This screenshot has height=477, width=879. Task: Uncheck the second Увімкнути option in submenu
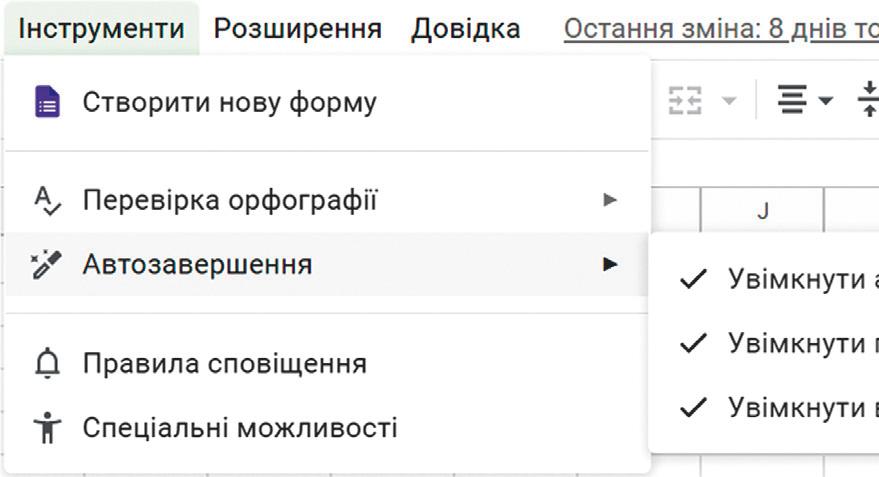(x=780, y=343)
